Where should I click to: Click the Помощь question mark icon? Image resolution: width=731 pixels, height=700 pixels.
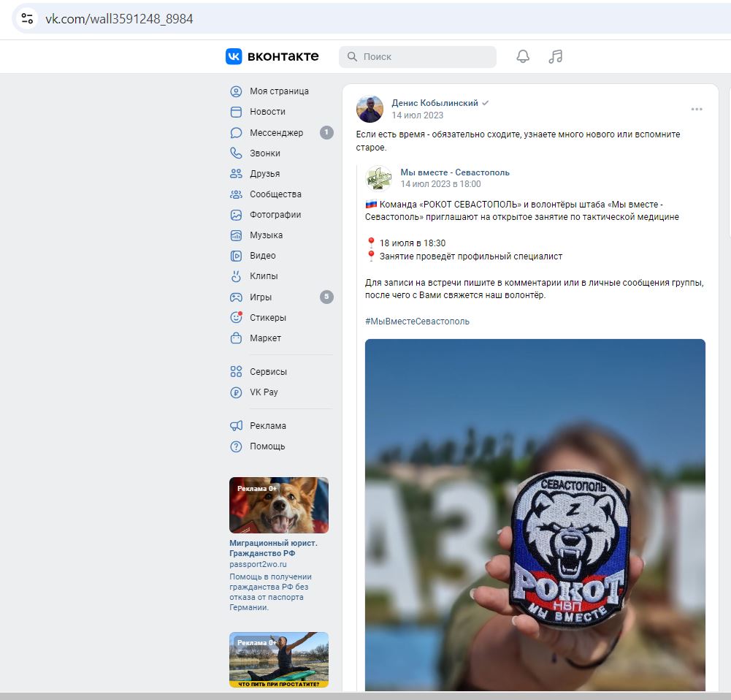coord(237,446)
